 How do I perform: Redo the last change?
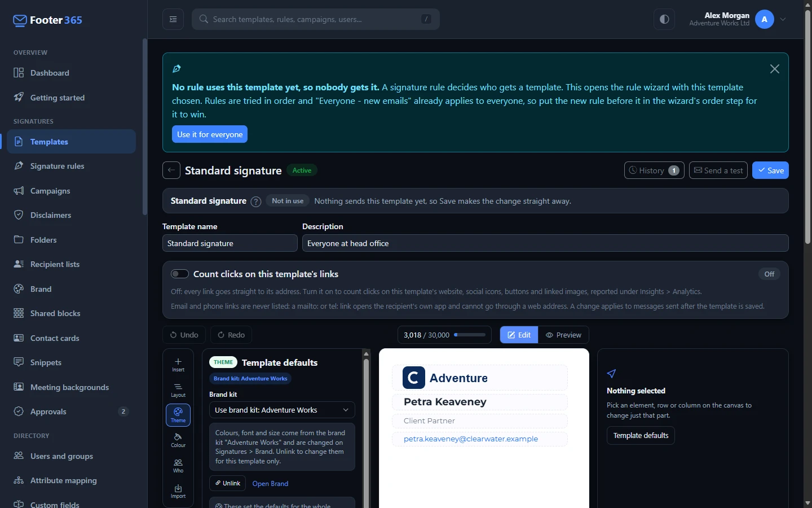click(231, 335)
